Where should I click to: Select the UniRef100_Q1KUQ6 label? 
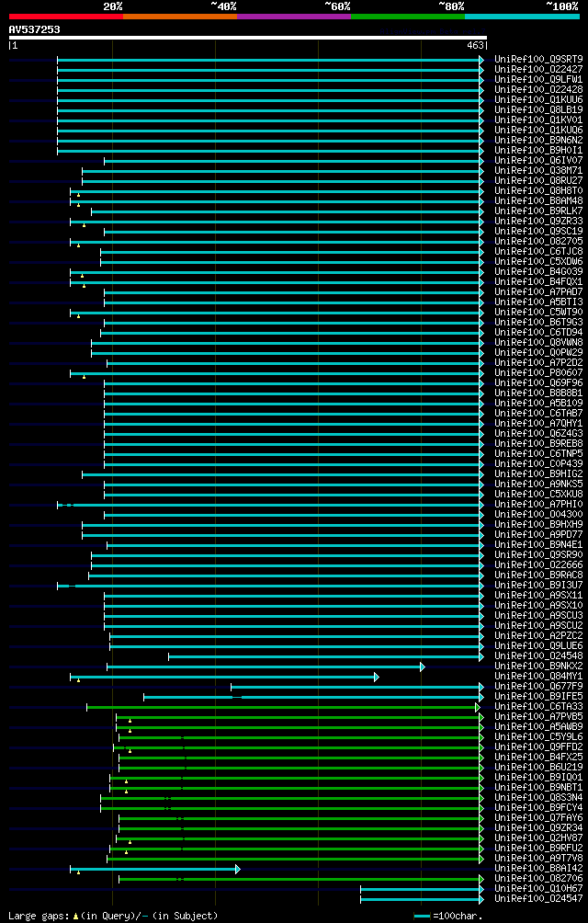tap(538, 131)
